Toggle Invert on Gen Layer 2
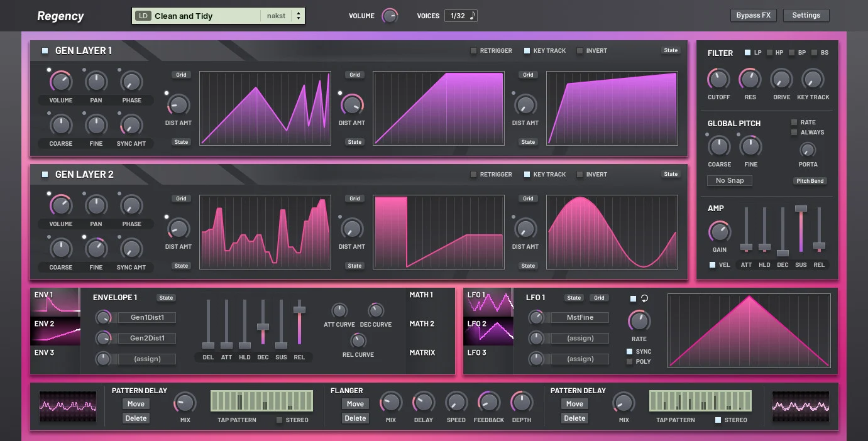This screenshot has width=868, height=441. 580,175
